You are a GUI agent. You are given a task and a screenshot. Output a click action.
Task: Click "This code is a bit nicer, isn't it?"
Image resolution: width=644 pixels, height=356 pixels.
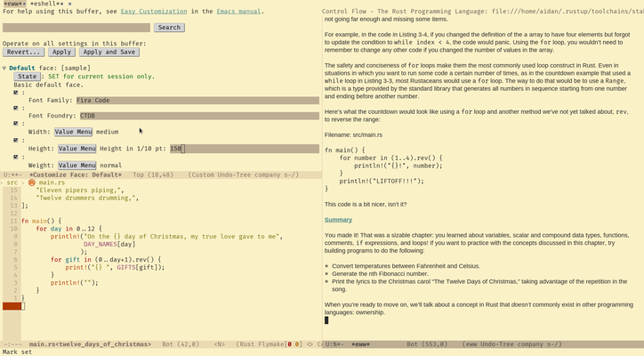click(x=366, y=205)
